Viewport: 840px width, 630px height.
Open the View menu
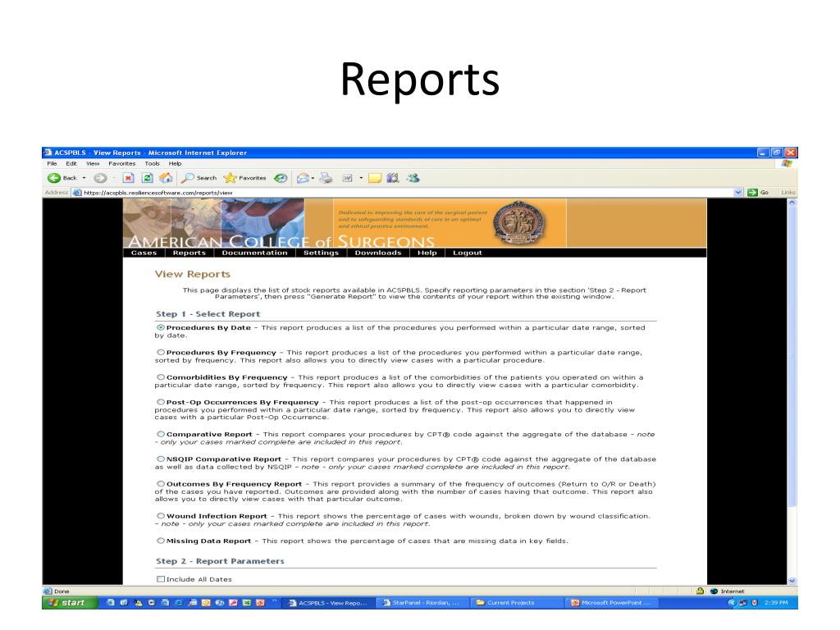pyautogui.click(x=93, y=163)
